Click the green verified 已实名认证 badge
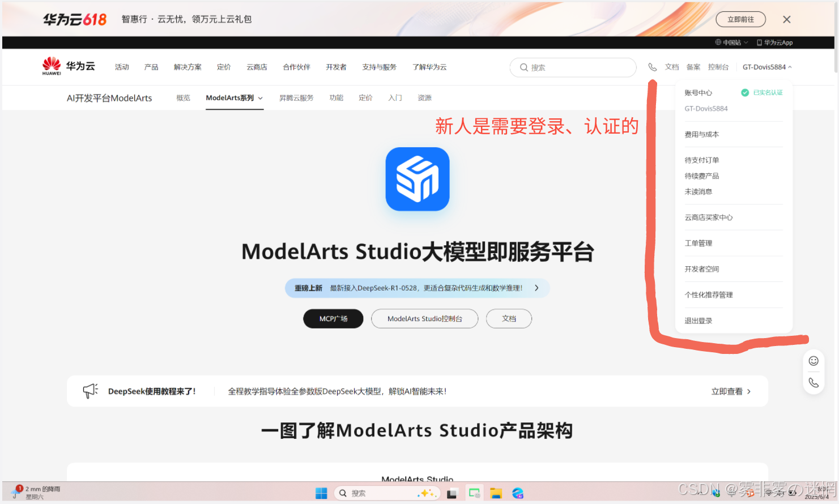The width and height of the screenshot is (839, 504). pos(762,93)
